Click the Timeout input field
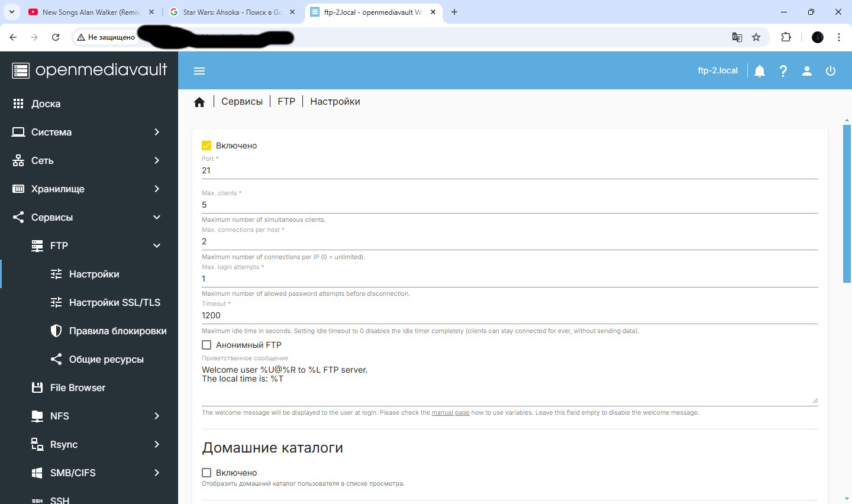Screen dimensions: 852x504 [509, 315]
